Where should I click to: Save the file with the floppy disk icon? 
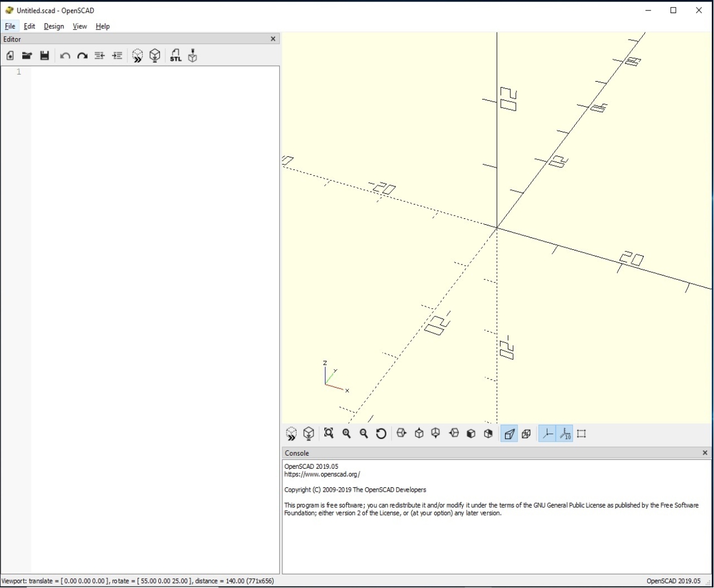[45, 56]
